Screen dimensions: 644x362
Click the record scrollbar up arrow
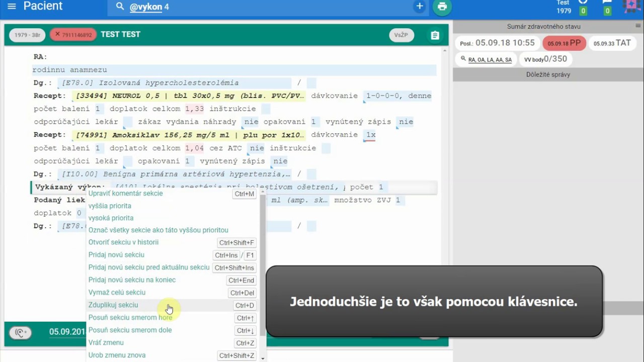[x=445, y=50]
